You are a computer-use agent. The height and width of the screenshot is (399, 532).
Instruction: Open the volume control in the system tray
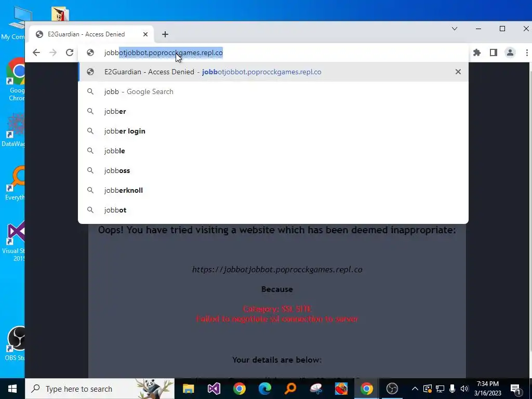coord(464,389)
